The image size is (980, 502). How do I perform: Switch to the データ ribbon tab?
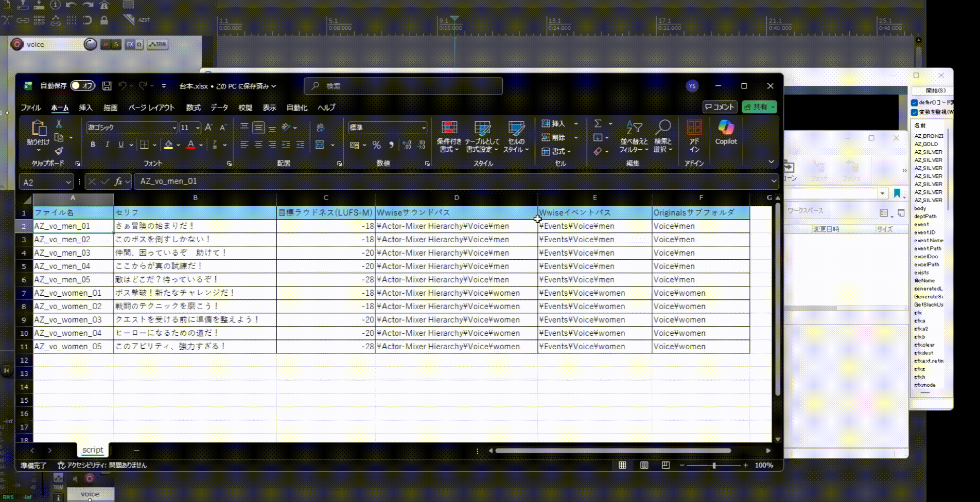point(219,107)
